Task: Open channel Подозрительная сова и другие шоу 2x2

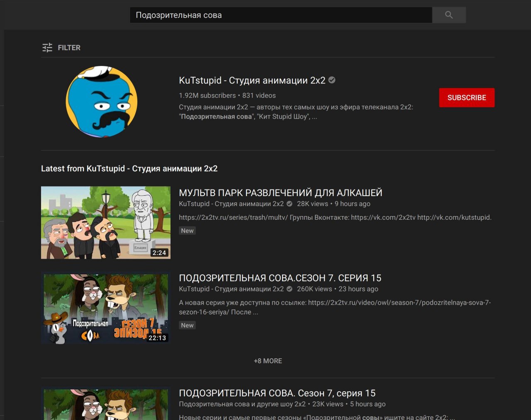Action: point(242,404)
